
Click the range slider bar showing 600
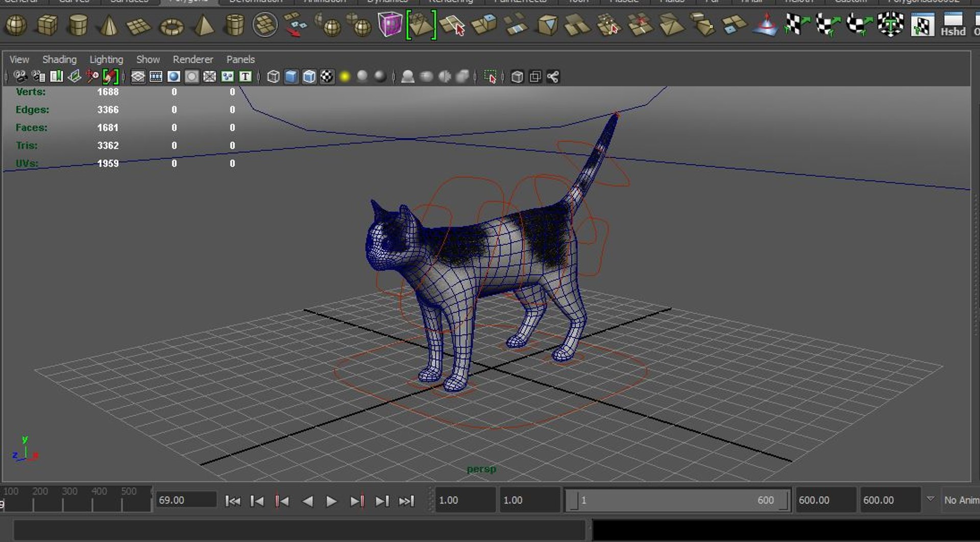click(x=677, y=500)
